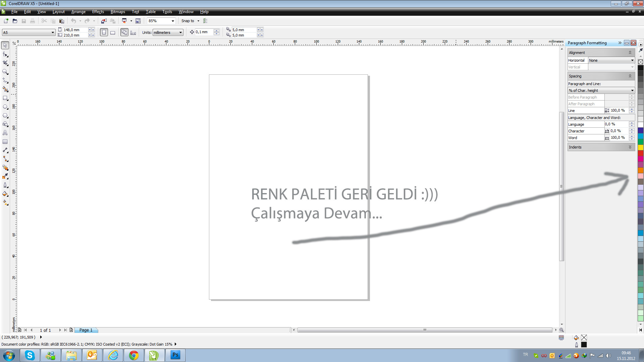The image size is (644, 362).
Task: Open the Application Launcher icon
Action: click(124, 21)
